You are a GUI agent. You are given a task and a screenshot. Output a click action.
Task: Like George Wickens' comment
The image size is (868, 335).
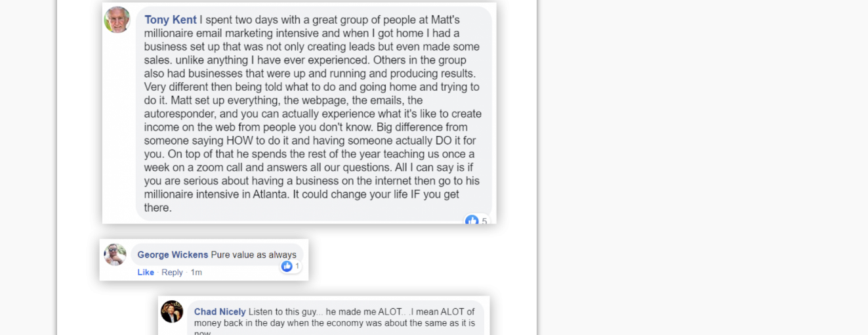[146, 273]
